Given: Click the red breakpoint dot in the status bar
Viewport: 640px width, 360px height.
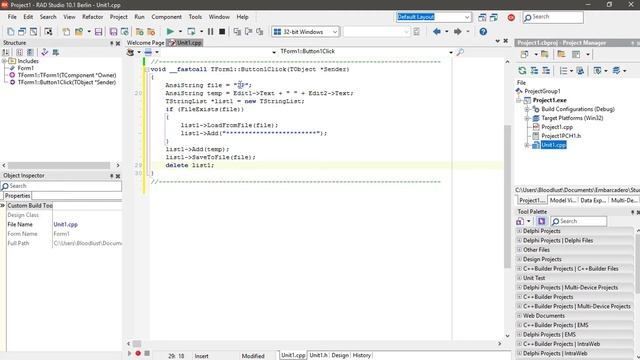Looking at the screenshot, I should [x=138, y=353].
